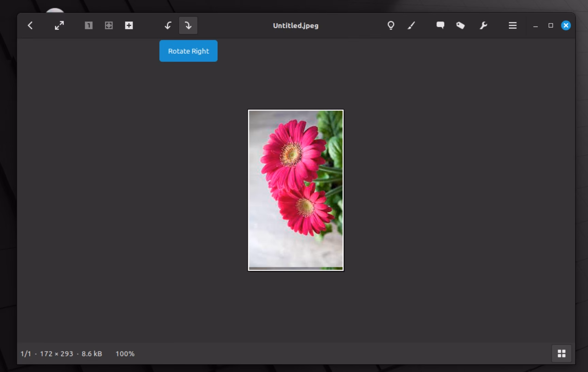Image resolution: width=588 pixels, height=372 pixels.
Task: Set image zoom to actual size
Action: [88, 26]
